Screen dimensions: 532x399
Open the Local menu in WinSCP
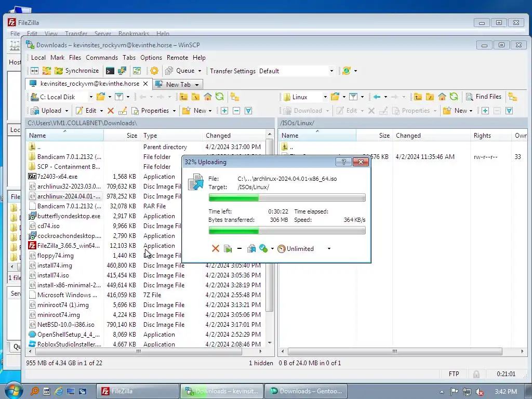[38, 58]
